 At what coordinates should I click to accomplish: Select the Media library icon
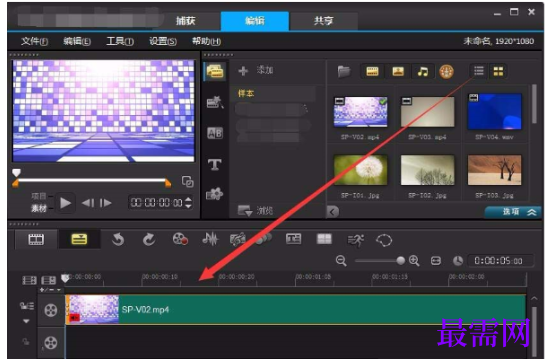tap(215, 71)
